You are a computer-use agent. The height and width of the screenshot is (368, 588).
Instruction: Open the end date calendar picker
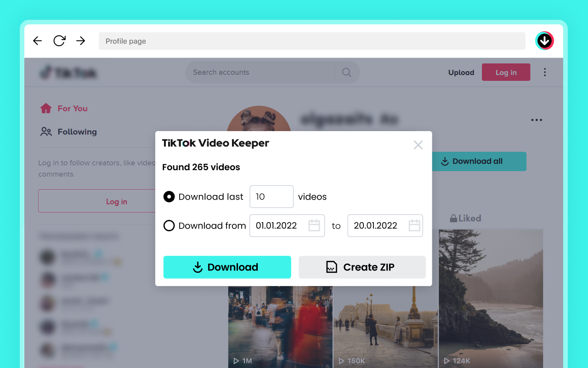(x=414, y=225)
